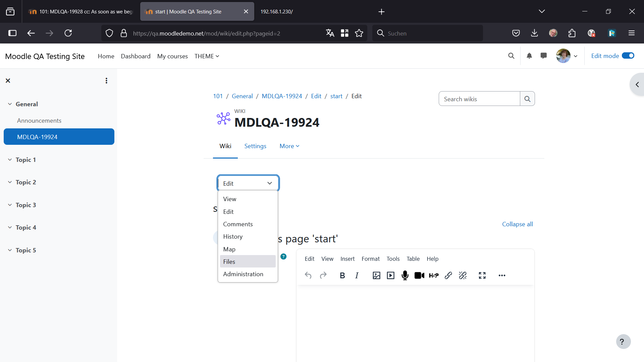Collapse Topic 2 in course index
Screen dimensions: 644x362
10,182
